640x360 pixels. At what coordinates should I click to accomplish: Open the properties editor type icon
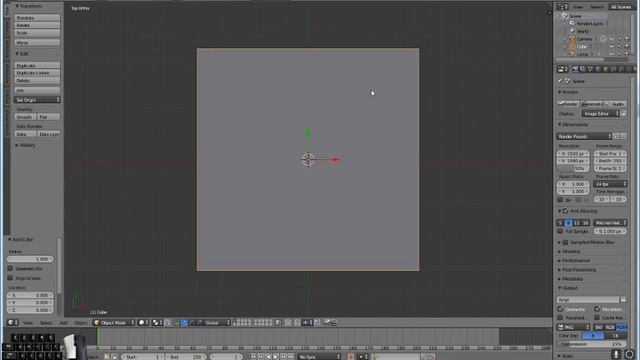(x=563, y=69)
